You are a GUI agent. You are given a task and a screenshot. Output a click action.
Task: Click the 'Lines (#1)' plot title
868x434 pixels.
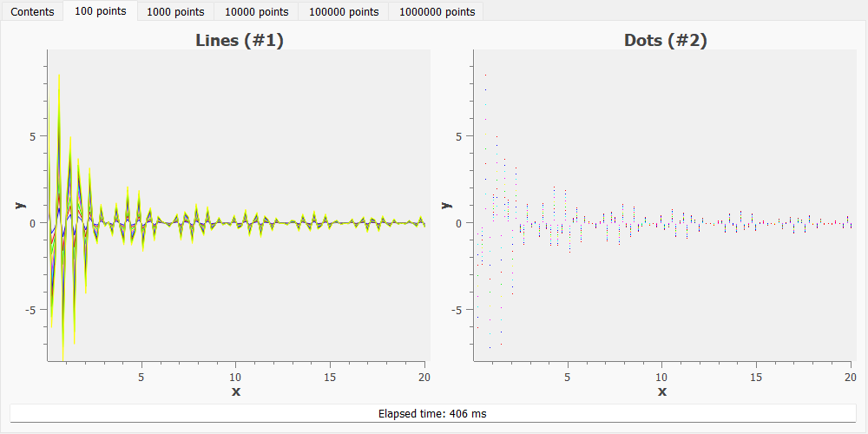(x=239, y=40)
